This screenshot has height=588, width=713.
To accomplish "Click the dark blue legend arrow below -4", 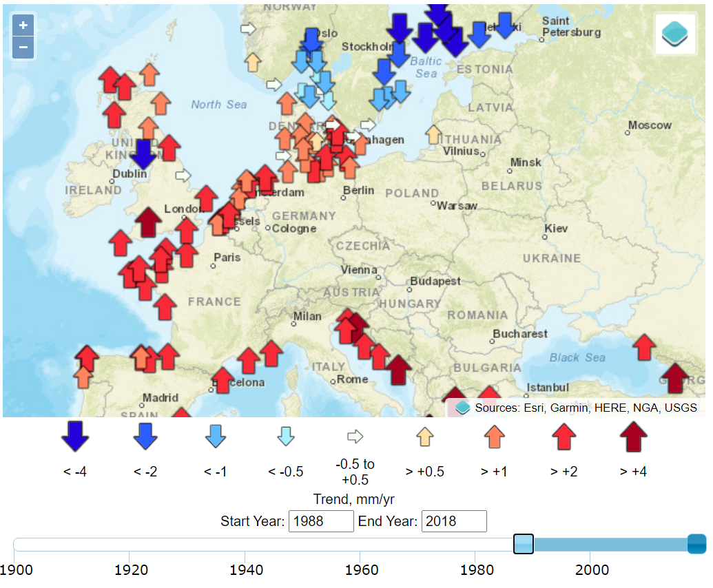I will [74, 436].
